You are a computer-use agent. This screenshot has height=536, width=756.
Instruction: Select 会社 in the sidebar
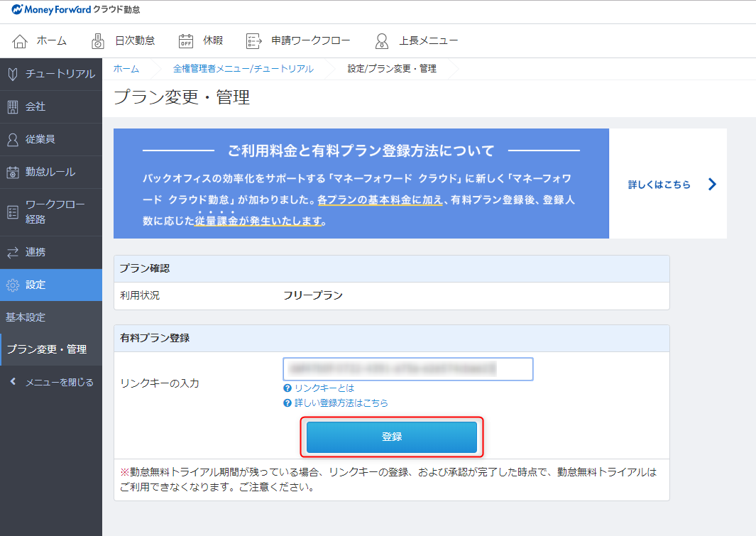click(x=51, y=107)
